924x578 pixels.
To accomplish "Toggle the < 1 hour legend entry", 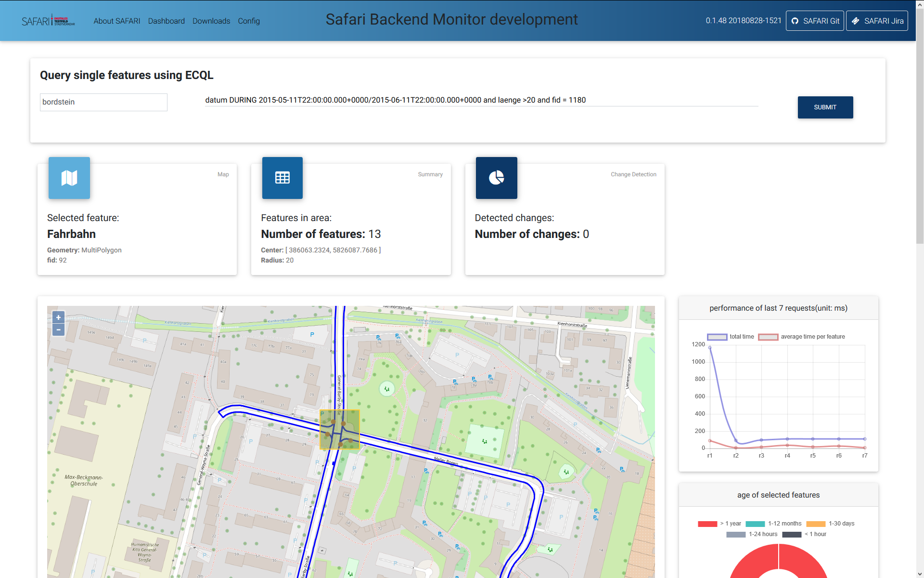I will (x=805, y=534).
